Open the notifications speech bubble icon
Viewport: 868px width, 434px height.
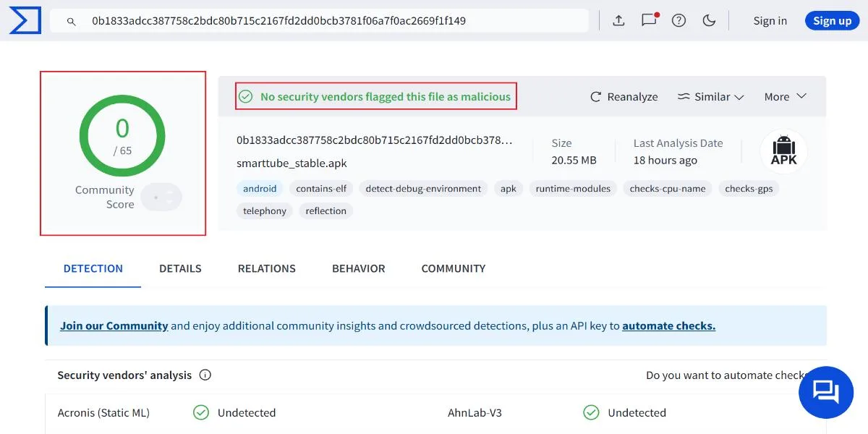[x=649, y=20]
